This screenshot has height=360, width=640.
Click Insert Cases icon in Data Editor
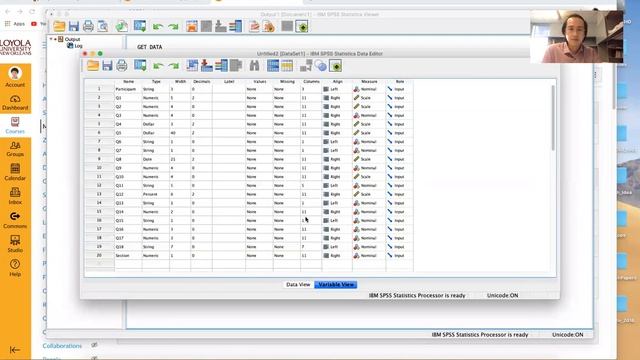(x=273, y=66)
